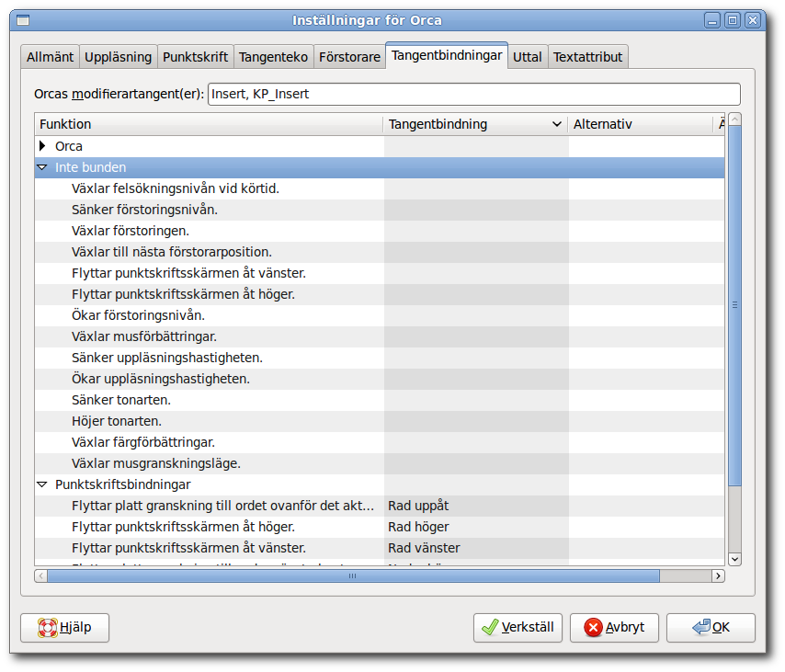
Task: Sort by the Funktion column header
Action: [x=209, y=124]
